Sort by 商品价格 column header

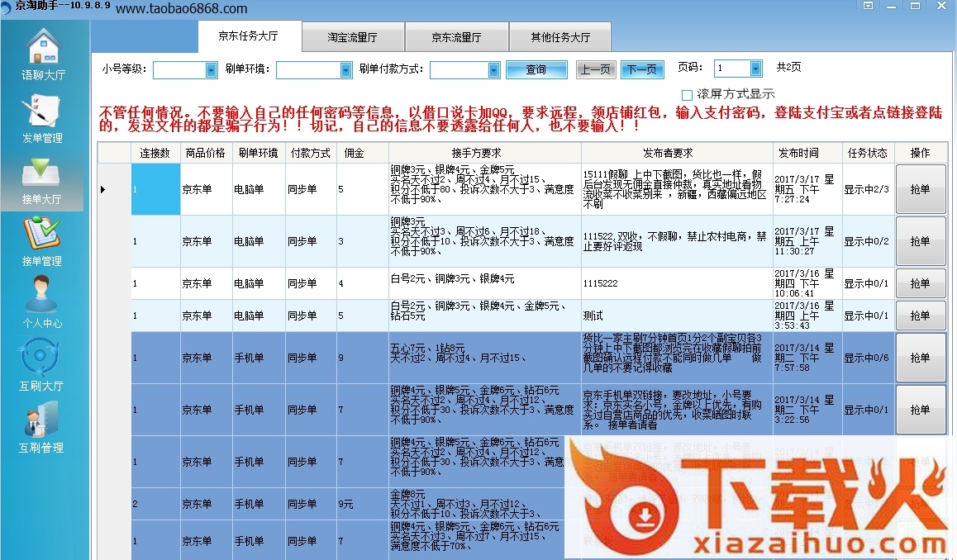pyautogui.click(x=206, y=153)
